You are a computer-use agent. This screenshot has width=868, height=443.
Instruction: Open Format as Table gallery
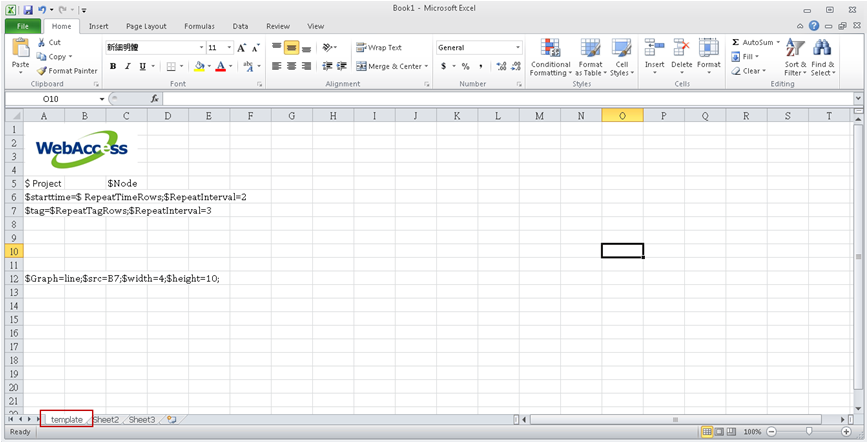click(591, 58)
